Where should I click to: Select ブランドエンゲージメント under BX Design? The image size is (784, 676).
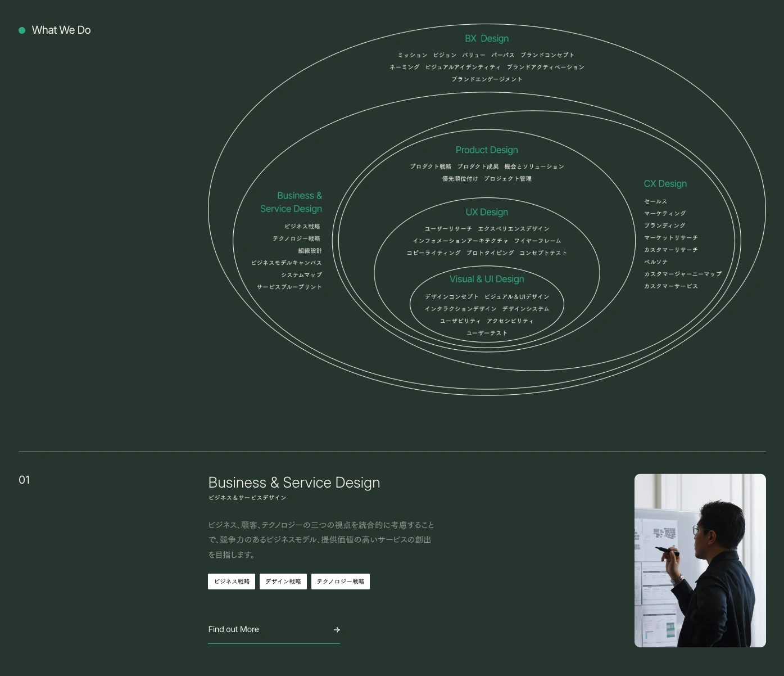tap(487, 79)
